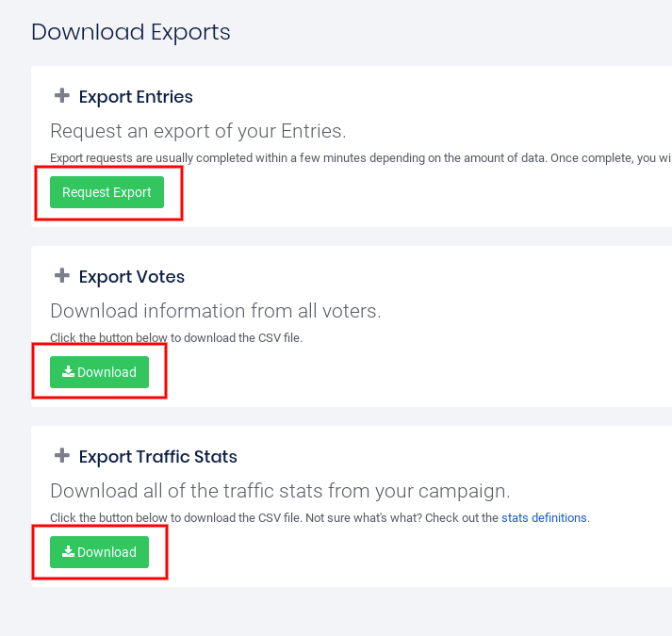
Task: Click the 'Download all of the traffic stats' description
Action: [x=279, y=491]
